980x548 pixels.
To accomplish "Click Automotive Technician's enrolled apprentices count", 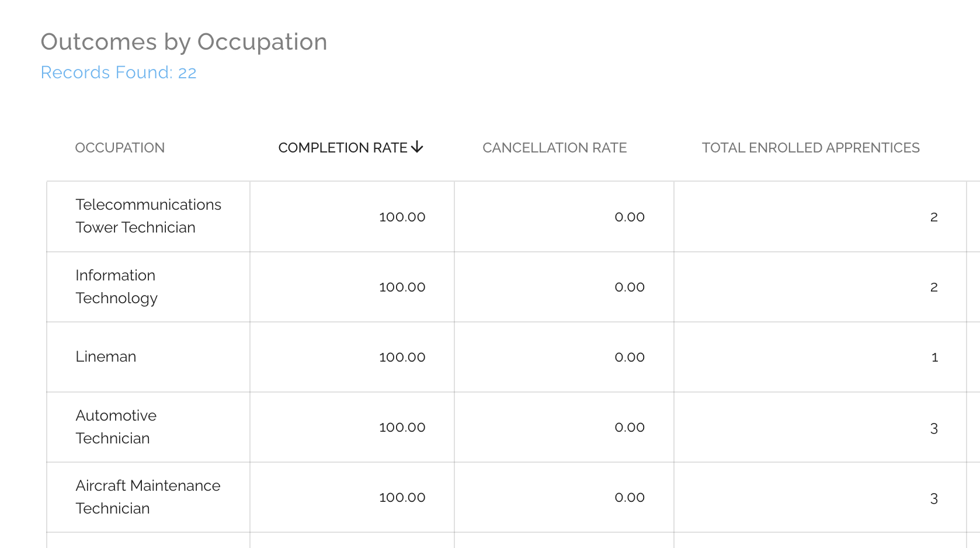I will (x=934, y=428).
